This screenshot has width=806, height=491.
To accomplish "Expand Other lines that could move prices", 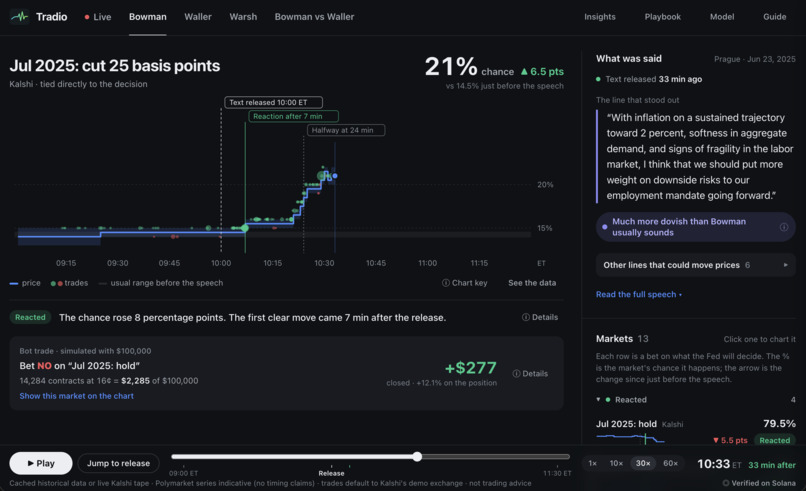I will coord(695,265).
